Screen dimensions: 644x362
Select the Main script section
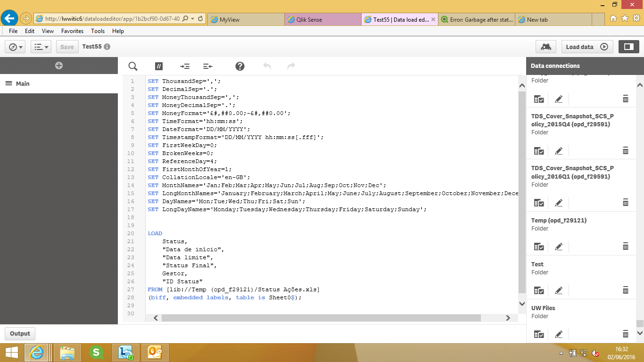point(23,83)
